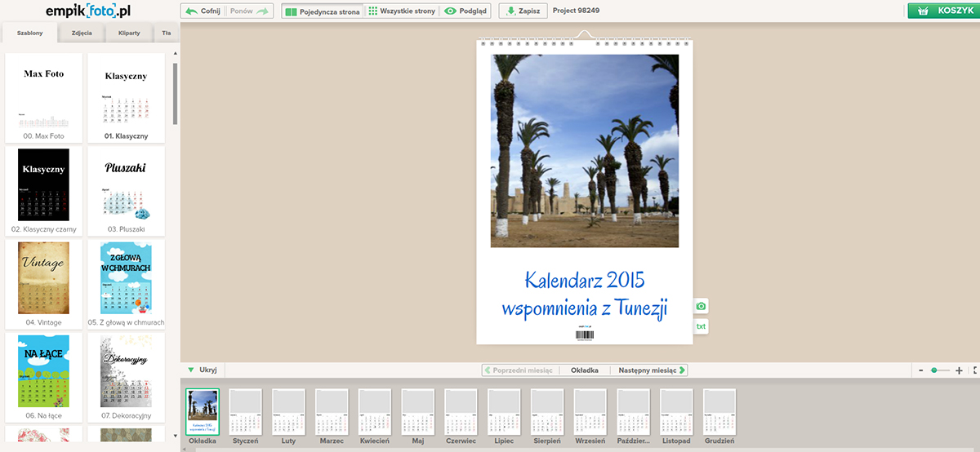Click the Okładka page indicator

click(x=584, y=370)
